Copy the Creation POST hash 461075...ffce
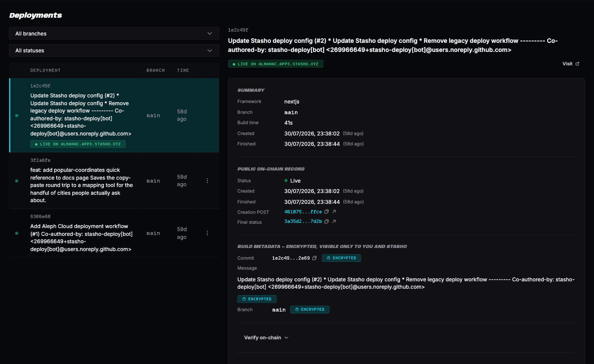The image size is (594, 364). coord(327,212)
